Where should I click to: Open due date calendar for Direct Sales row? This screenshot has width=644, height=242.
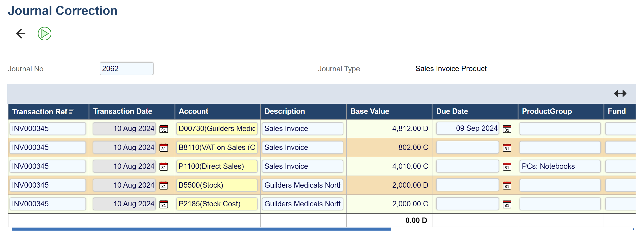click(507, 166)
